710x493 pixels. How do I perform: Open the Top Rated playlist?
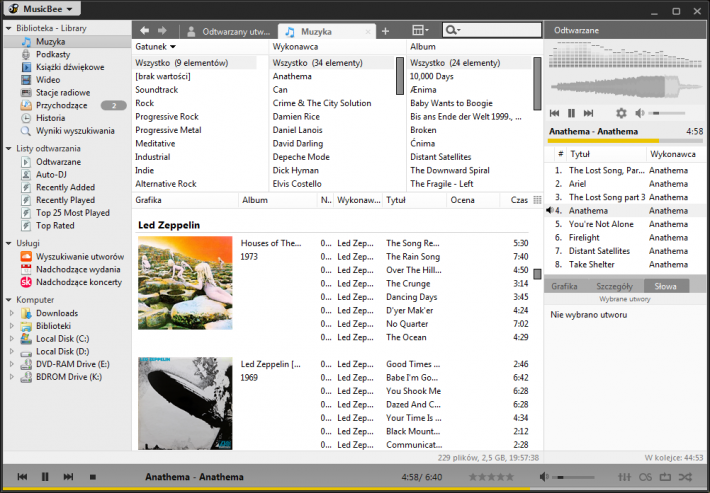point(55,225)
